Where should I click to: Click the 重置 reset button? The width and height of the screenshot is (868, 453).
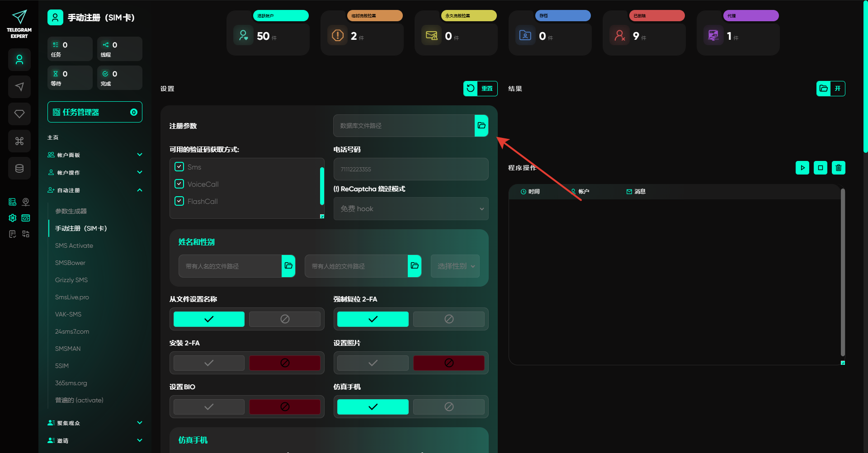coord(480,89)
